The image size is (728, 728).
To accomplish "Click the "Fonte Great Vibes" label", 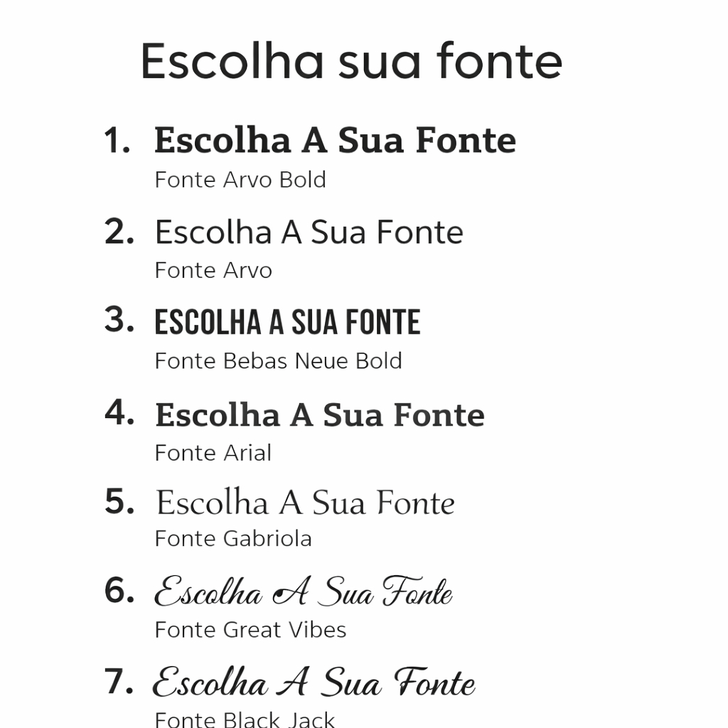I will 250,630.
